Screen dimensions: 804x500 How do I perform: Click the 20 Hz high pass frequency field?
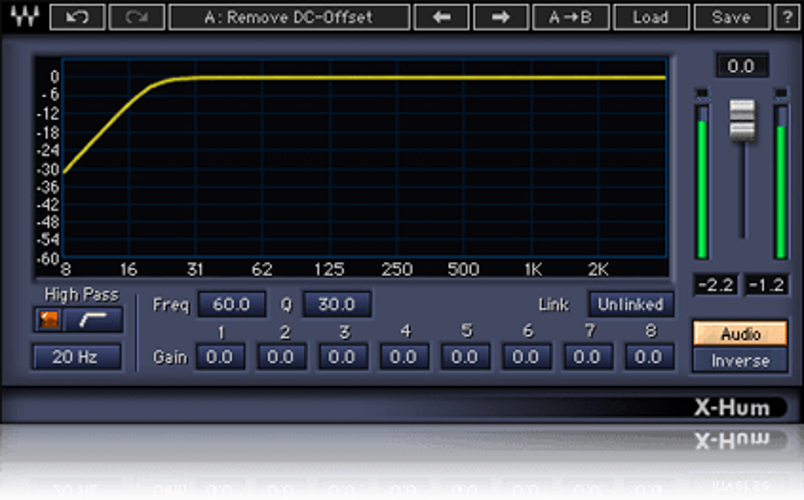click(x=77, y=356)
